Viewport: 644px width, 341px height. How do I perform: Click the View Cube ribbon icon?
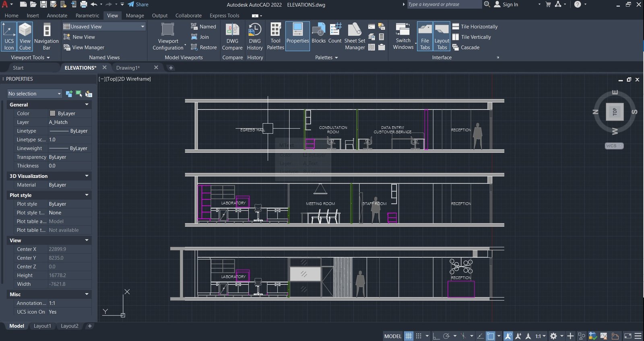coord(25,37)
